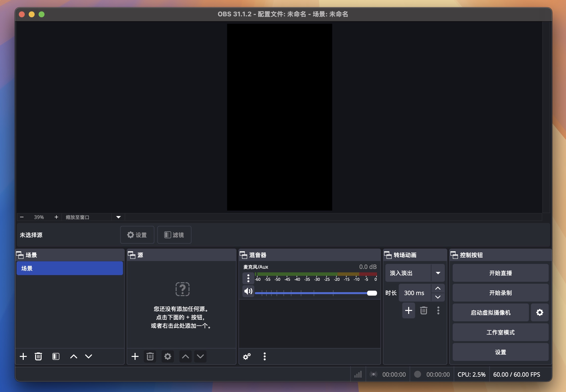The image size is (566, 392).
Task: Open advanced audio properties gear in mixer
Action: pyautogui.click(x=247, y=356)
